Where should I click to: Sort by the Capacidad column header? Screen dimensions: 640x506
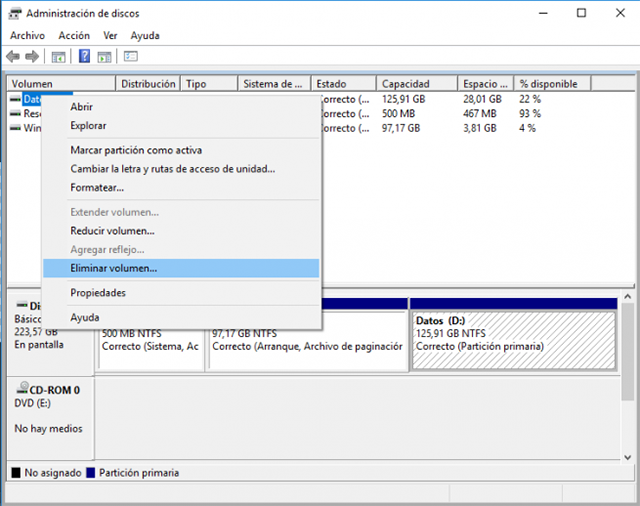417,84
